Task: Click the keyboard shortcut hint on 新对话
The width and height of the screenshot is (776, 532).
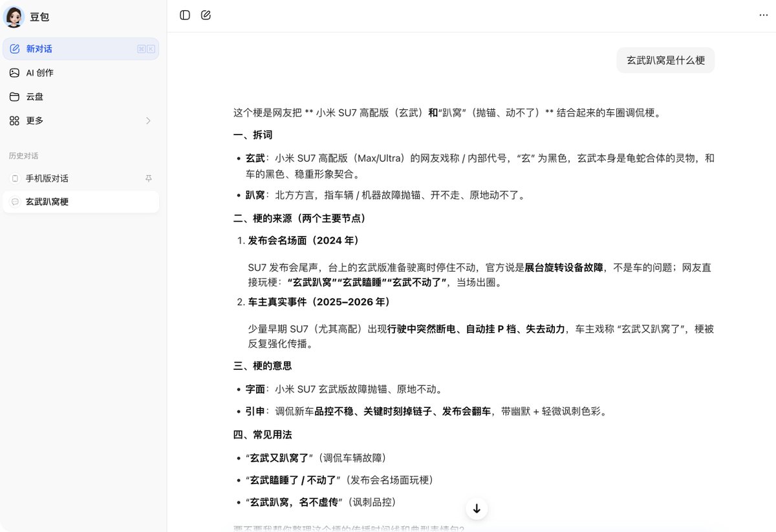Action: click(x=146, y=49)
